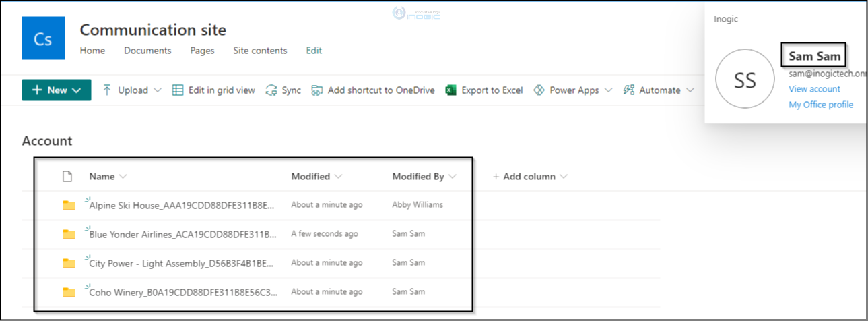Click the plus icon in New button
Screen dimensions: 868x321
click(37, 90)
